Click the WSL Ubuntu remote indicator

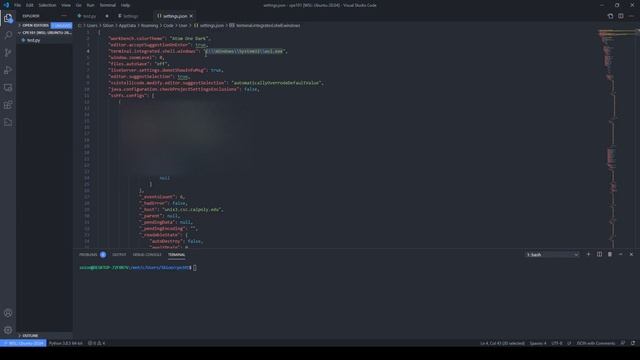23,343
